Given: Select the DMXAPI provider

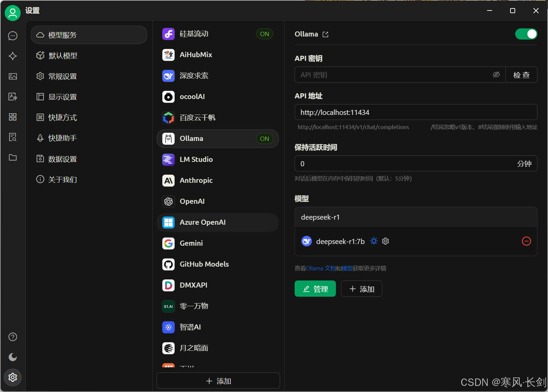Looking at the screenshot, I should tap(218, 285).
